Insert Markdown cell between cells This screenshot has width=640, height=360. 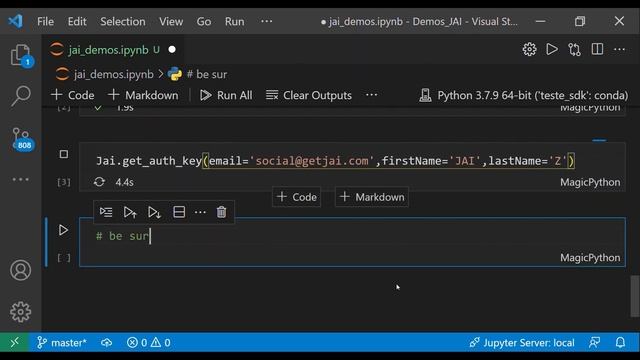tap(372, 197)
